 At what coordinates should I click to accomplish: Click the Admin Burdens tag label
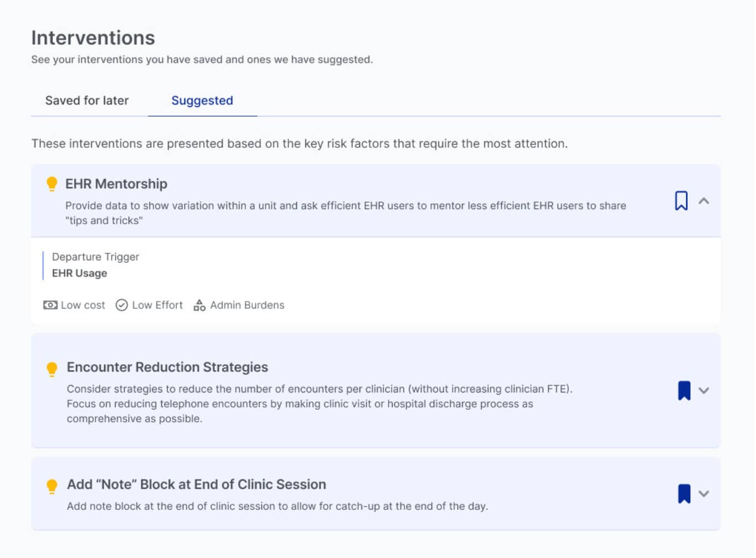[x=247, y=305]
